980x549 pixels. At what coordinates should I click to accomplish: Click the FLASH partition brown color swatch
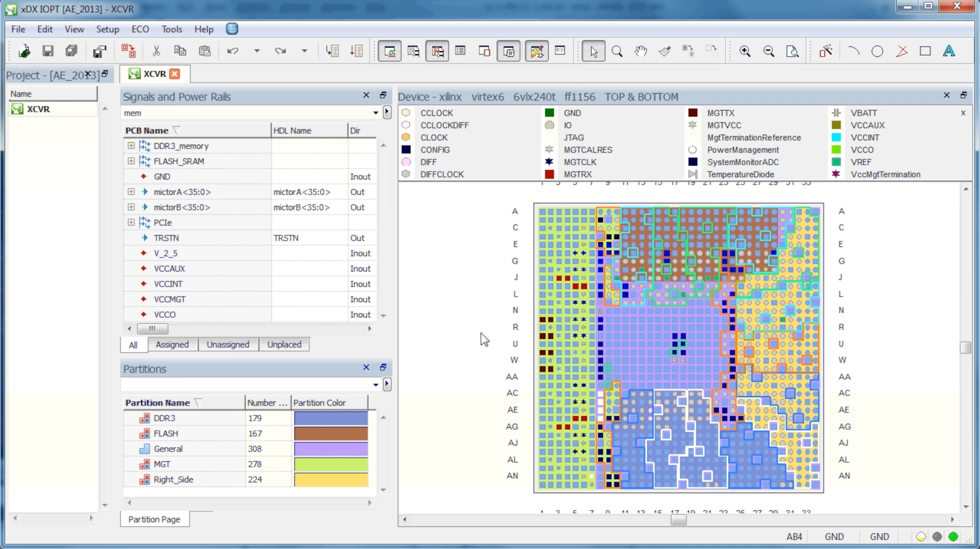(x=330, y=433)
